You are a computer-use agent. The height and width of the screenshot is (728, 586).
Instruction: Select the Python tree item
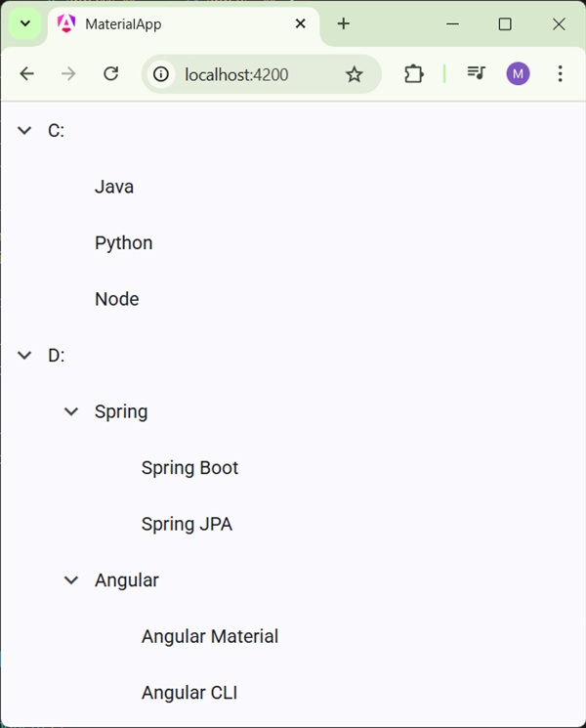(x=123, y=243)
